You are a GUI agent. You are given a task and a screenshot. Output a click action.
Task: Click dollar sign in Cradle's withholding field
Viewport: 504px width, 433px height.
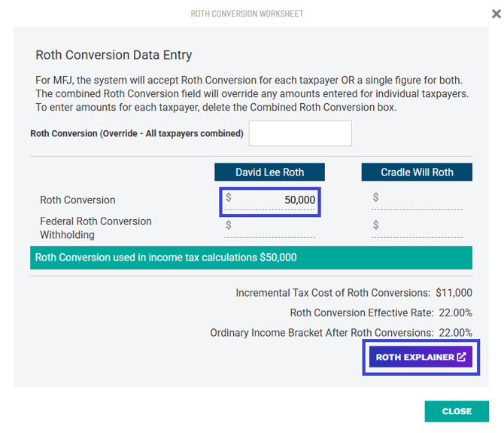pyautogui.click(x=375, y=225)
